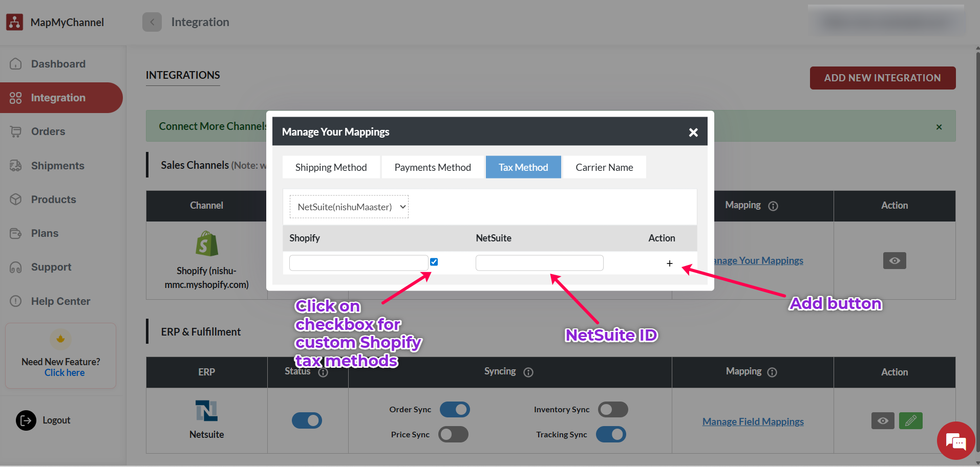Click the eye view icon in Shopify row
Image resolution: width=980 pixels, height=467 pixels.
[x=894, y=261]
